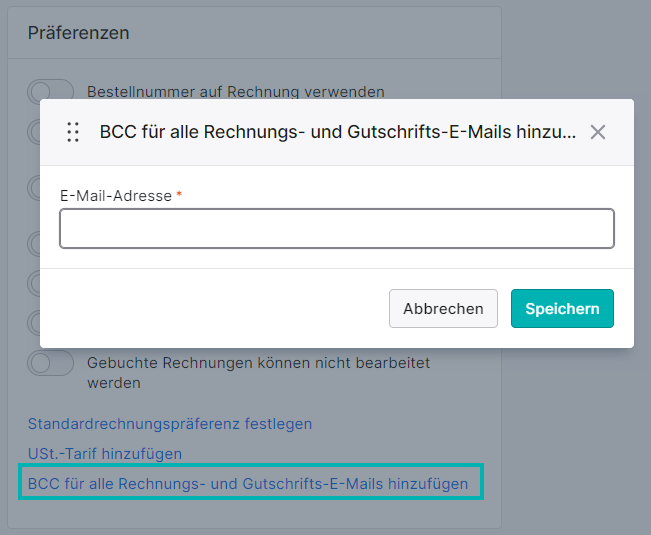Image resolution: width=651 pixels, height=535 pixels.
Task: Focus the E-Mail-Adresse input field
Action: [337, 229]
